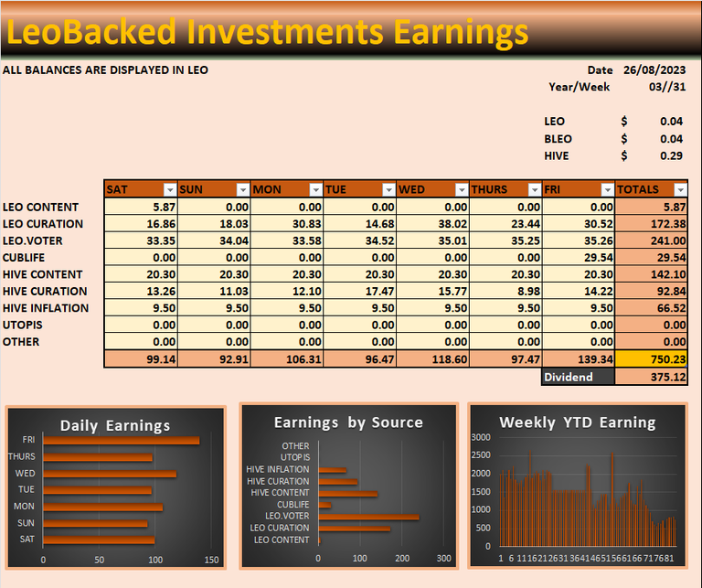
Task: Select the HIVE CURATION row label
Action: (x=45, y=292)
